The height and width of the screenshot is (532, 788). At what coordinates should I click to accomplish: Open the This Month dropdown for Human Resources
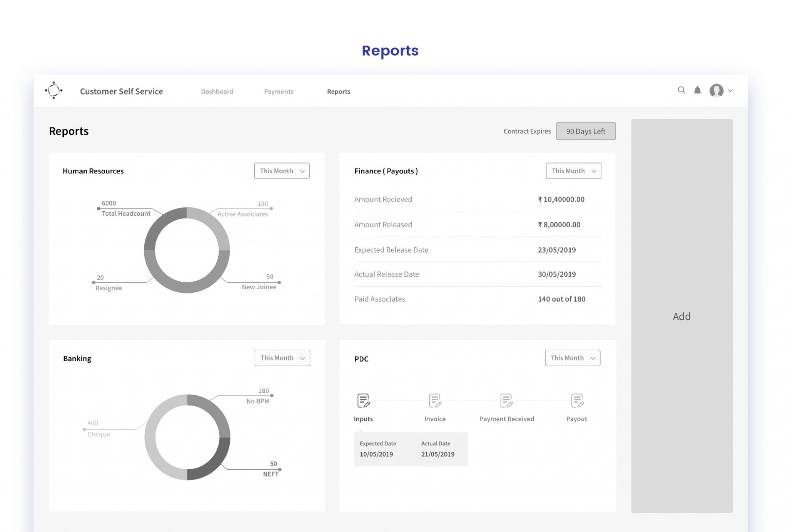tap(282, 171)
